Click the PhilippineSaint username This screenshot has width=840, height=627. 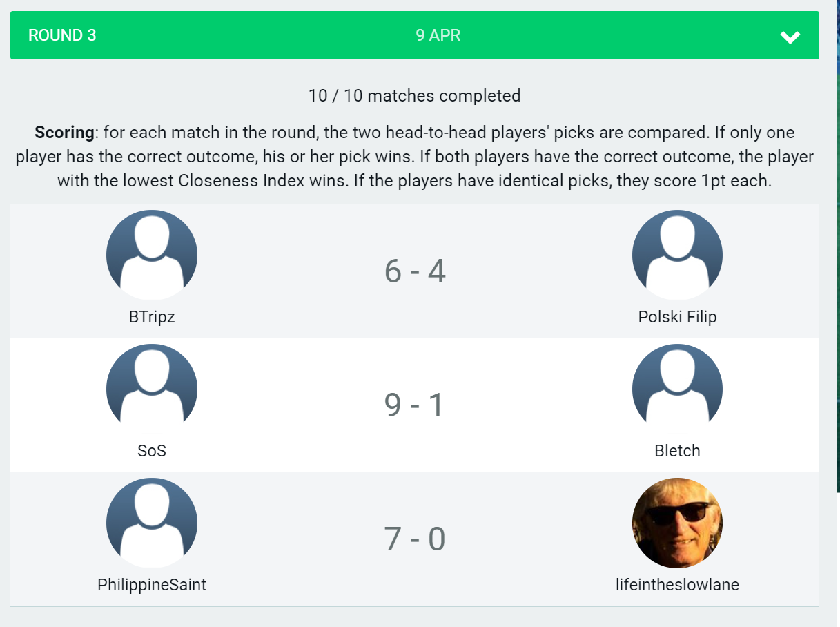pos(152,585)
